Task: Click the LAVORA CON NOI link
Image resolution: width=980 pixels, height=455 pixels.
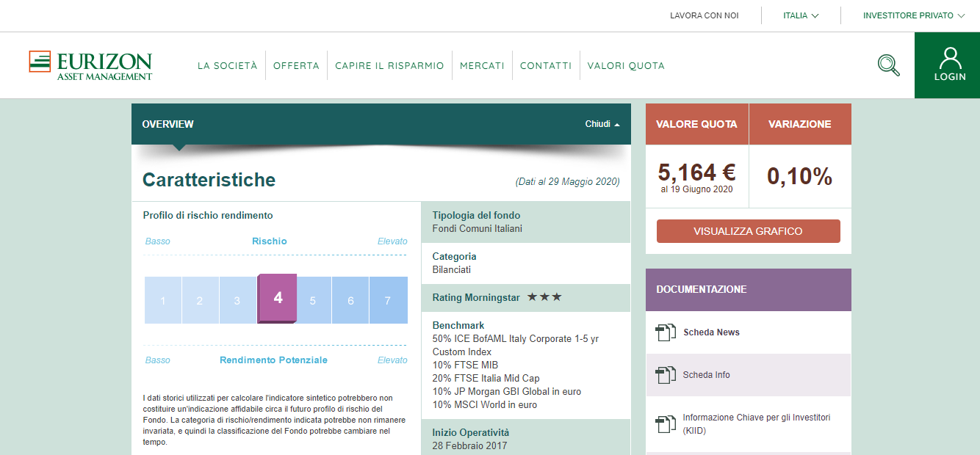Action: 705,15
